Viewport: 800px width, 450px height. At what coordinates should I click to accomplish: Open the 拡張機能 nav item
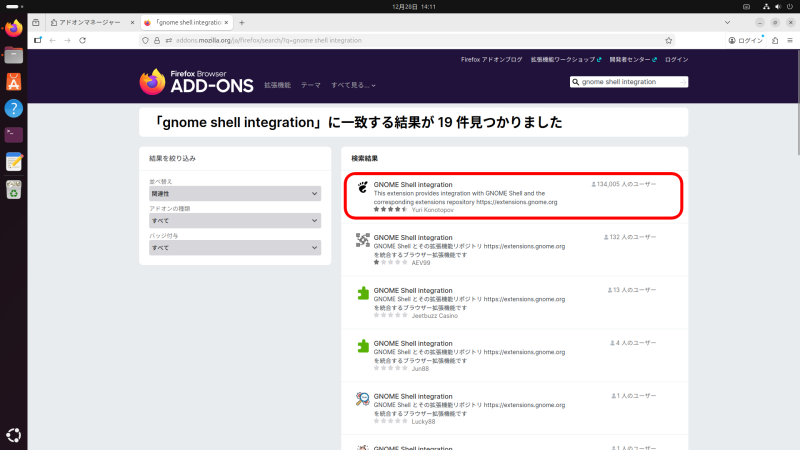277,85
